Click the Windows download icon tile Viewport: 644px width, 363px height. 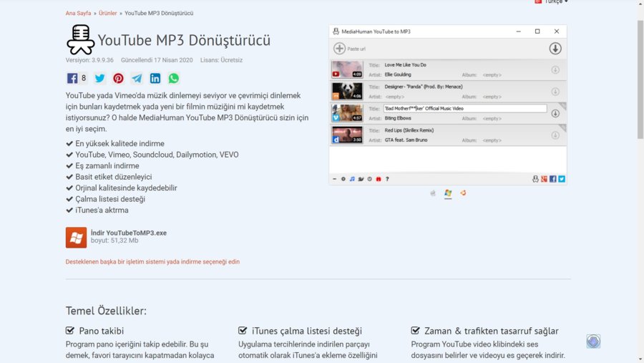(76, 237)
